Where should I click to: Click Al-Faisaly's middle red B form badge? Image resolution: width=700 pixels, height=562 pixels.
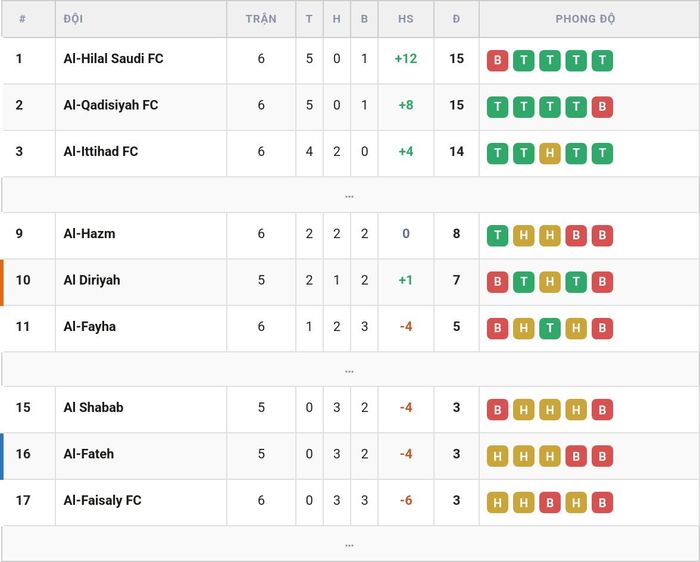pos(550,502)
